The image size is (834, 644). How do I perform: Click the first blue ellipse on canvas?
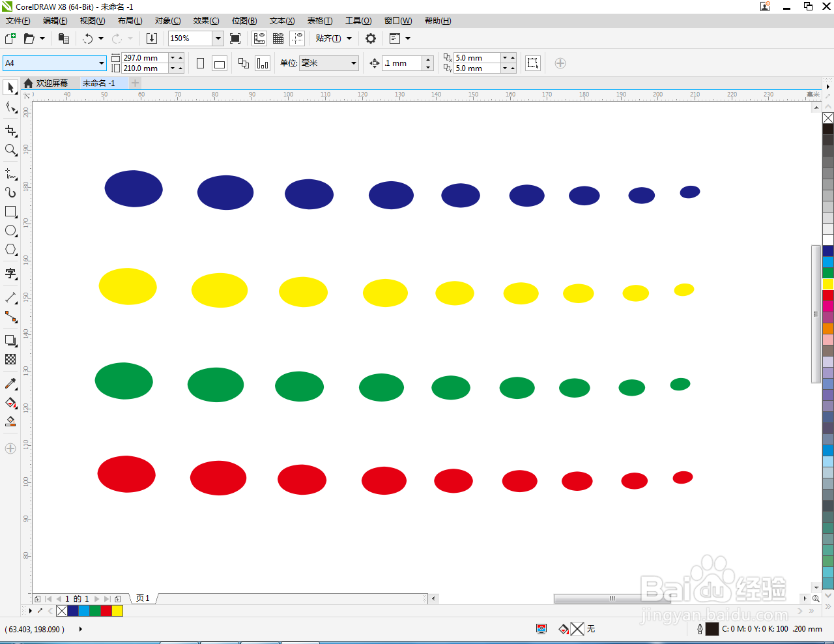pos(134,189)
